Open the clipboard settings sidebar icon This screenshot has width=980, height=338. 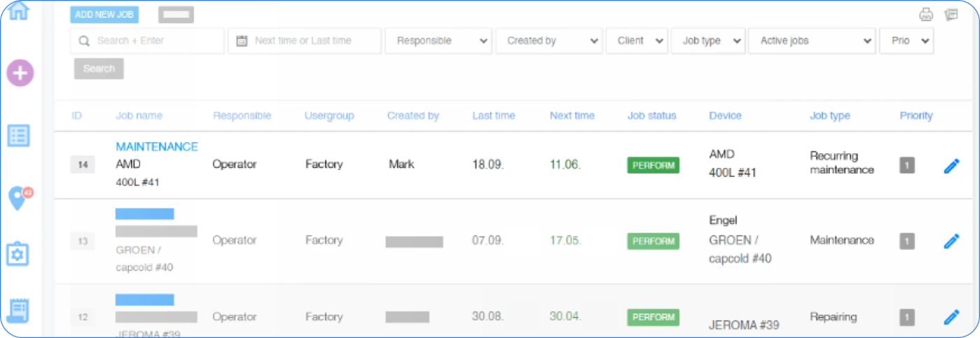[x=18, y=254]
